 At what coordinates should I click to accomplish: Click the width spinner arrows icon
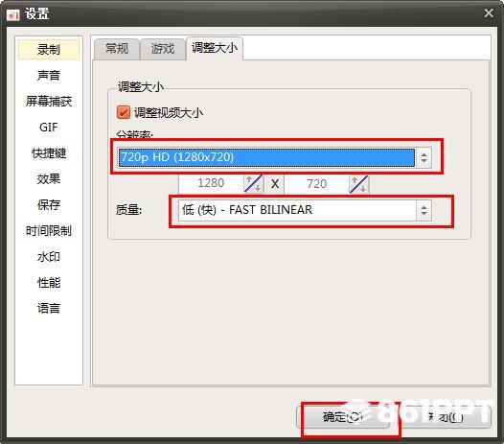[x=253, y=184]
